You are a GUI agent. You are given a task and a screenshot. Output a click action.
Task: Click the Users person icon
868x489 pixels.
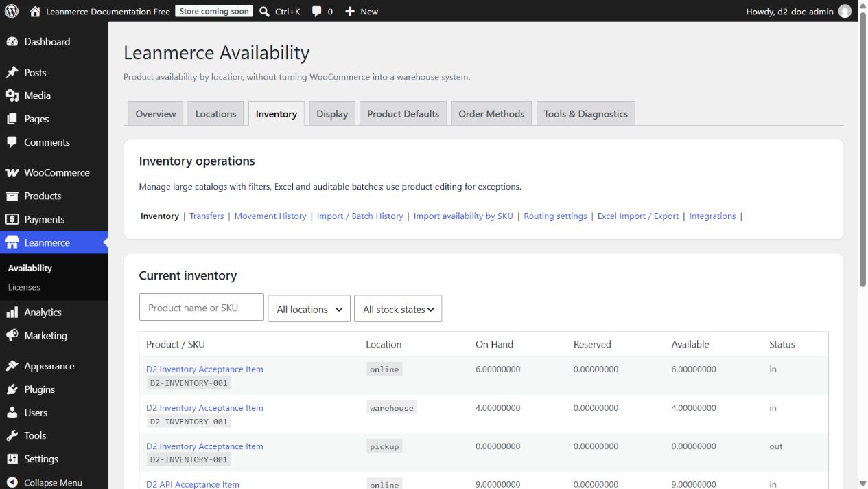pyautogui.click(x=12, y=413)
